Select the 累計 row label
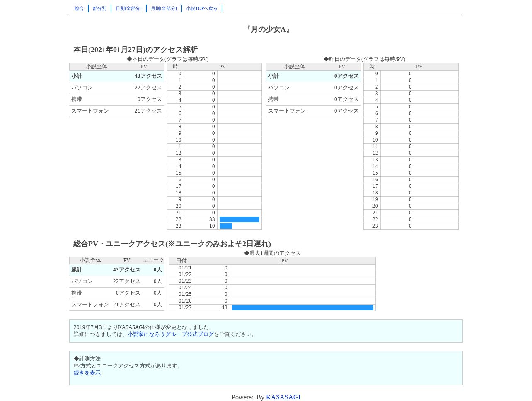 (77, 270)
